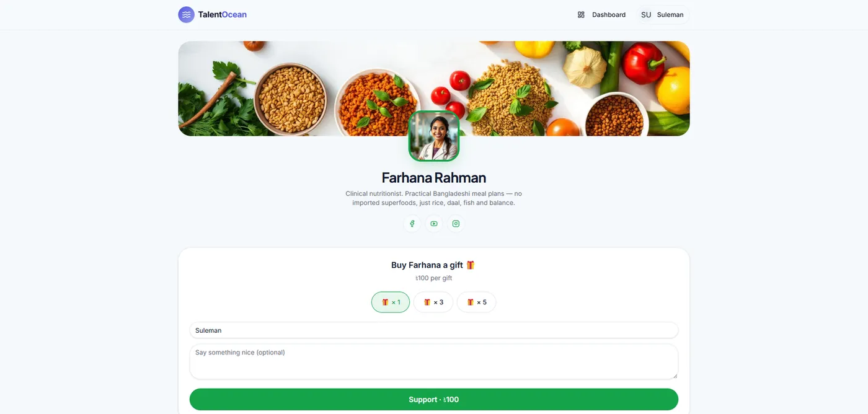
Task: Select the one gift option
Action: pos(391,302)
